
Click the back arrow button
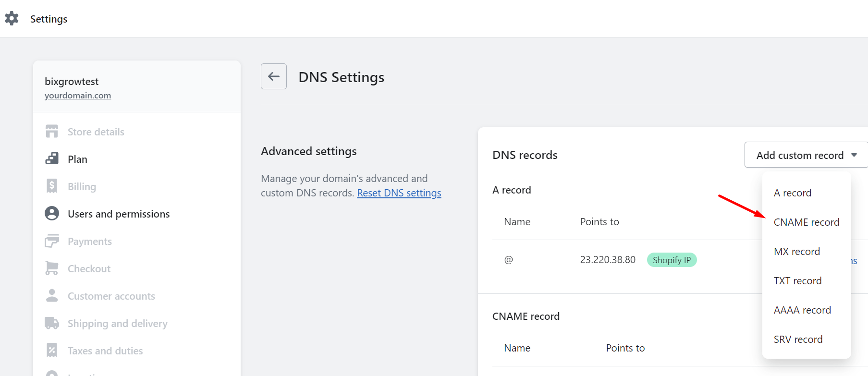pyautogui.click(x=274, y=76)
